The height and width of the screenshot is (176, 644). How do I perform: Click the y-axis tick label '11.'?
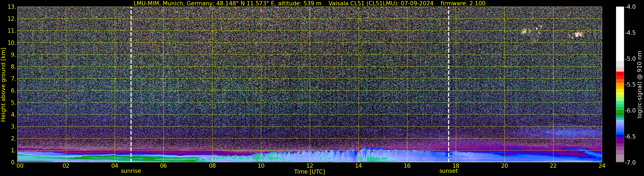[12, 31]
